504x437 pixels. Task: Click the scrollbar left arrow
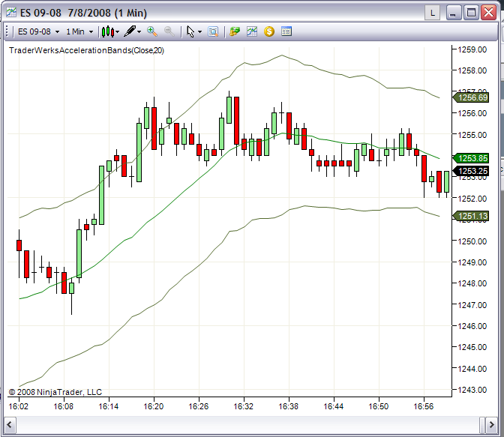10,425
